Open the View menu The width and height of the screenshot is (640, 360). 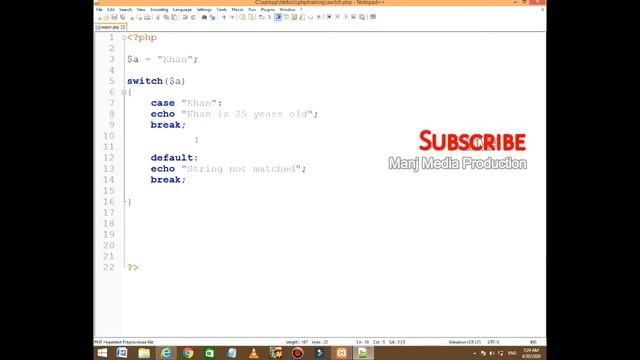click(141, 9)
